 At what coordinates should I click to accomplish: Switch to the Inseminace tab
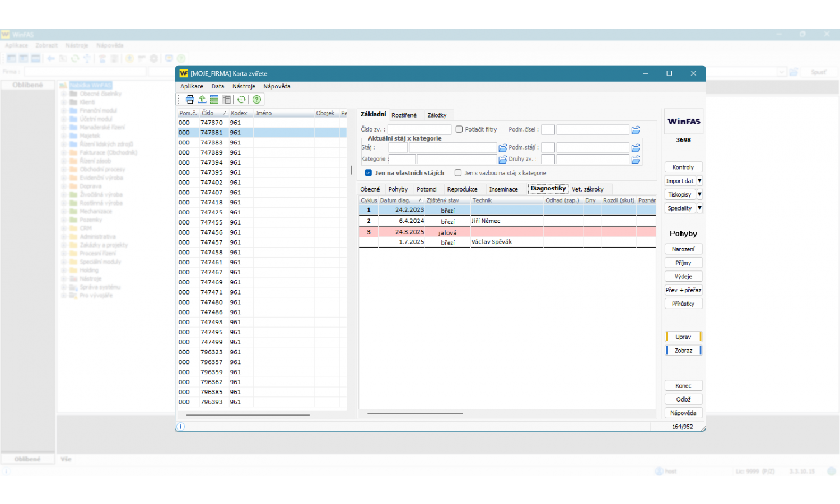pos(503,189)
